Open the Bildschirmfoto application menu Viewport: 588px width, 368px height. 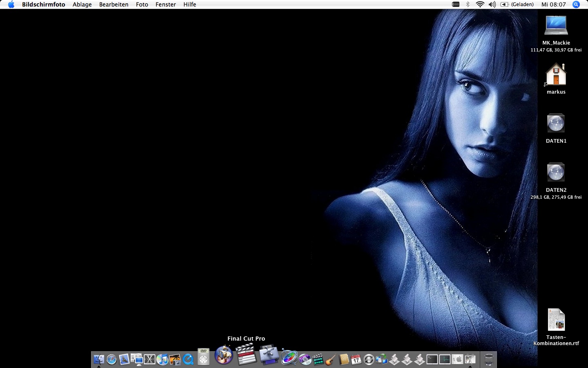44,4
